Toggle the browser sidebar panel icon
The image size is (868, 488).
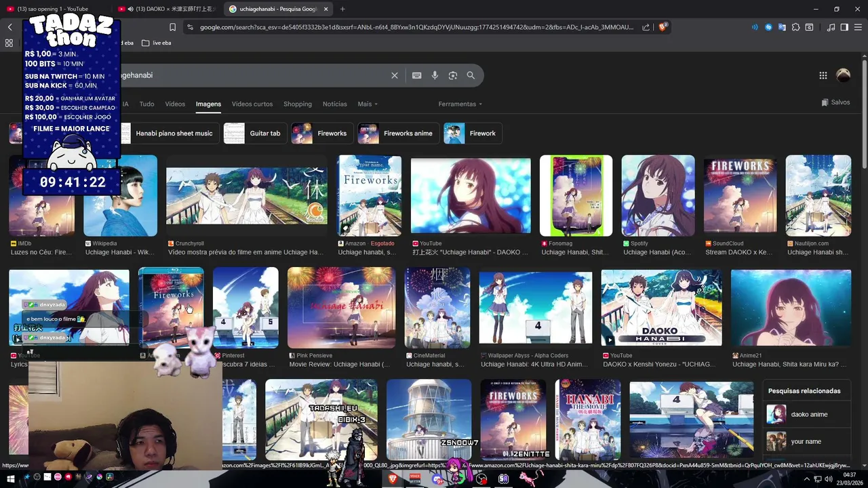[x=844, y=27]
